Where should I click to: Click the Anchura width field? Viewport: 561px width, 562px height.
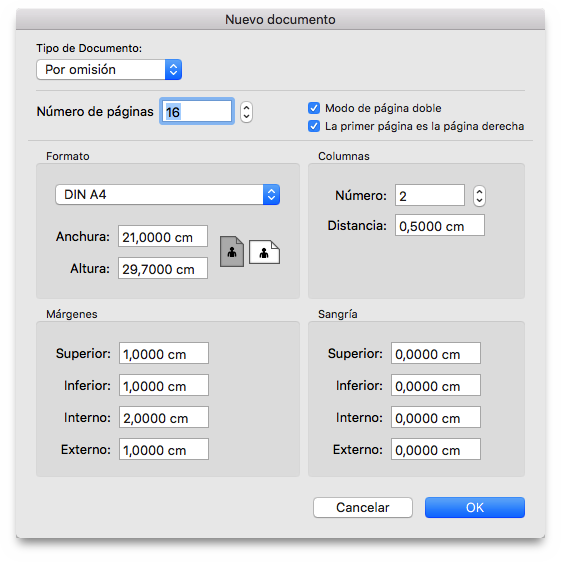(163, 236)
